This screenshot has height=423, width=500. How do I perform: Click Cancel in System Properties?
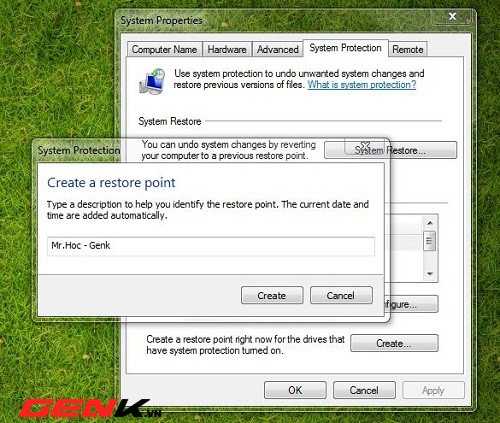[364, 390]
